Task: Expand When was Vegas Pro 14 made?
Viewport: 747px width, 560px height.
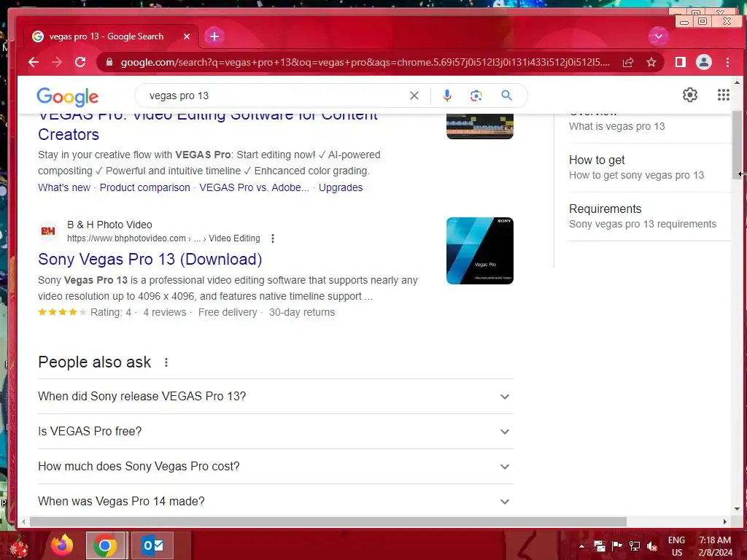Action: (x=275, y=501)
